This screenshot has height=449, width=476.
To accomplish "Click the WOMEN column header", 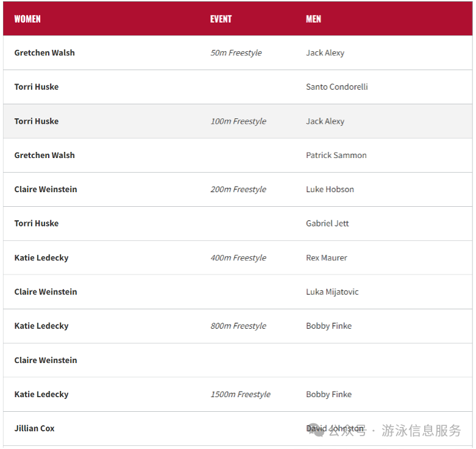I will pyautogui.click(x=27, y=19).
